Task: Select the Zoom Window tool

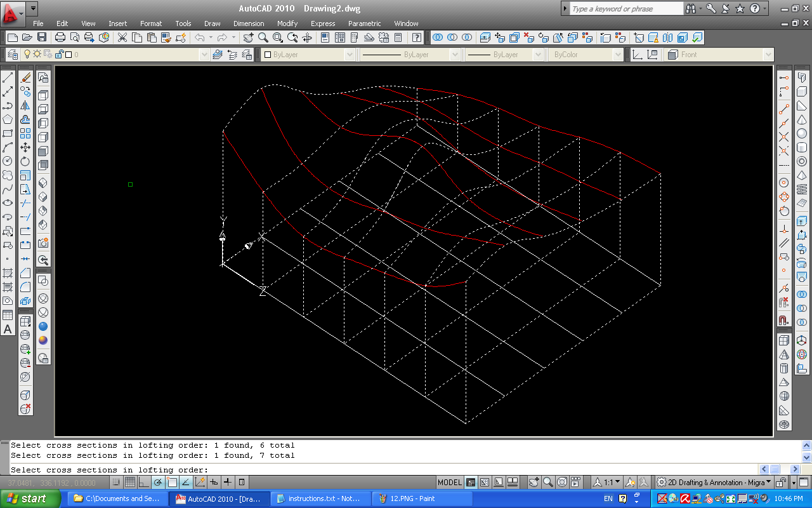Action: [277, 37]
